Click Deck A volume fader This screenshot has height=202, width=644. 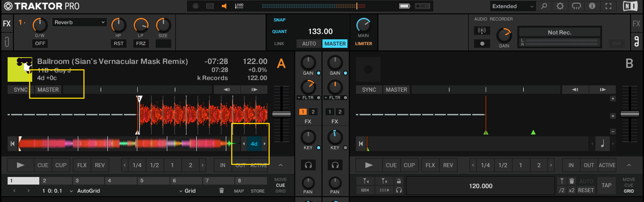281,114
